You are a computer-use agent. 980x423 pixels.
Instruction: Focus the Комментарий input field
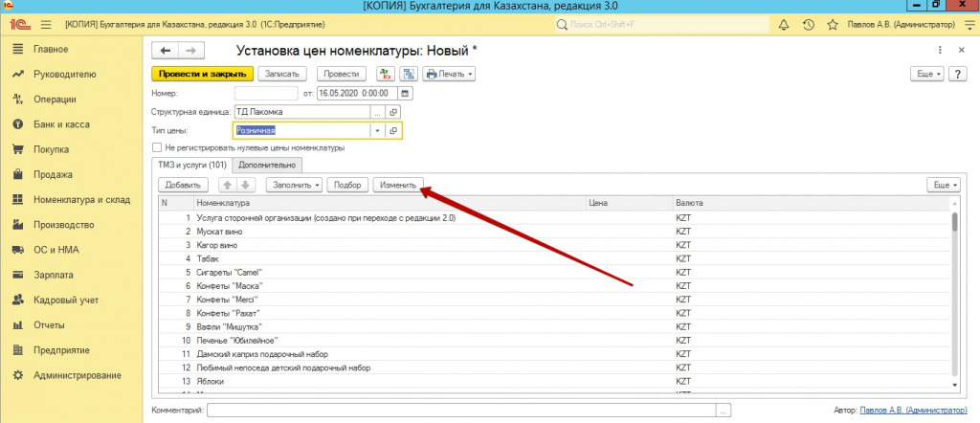click(462, 411)
